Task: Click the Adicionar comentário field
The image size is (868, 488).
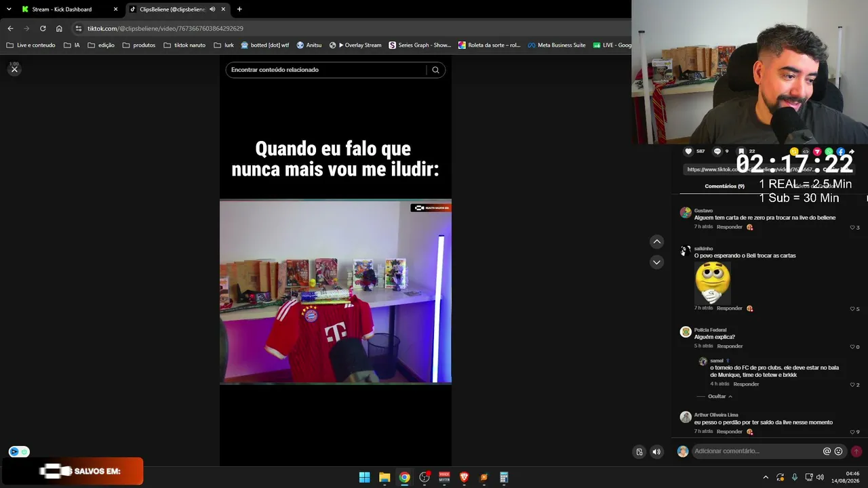Action: pos(757,451)
